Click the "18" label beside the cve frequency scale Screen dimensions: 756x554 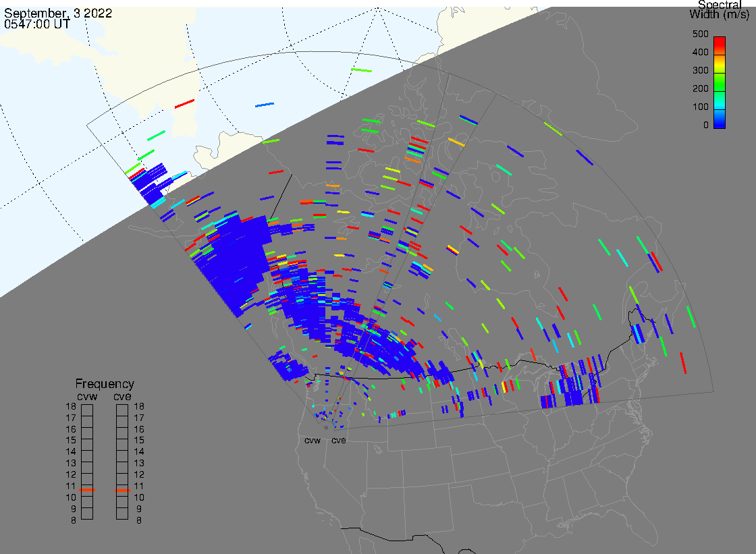point(139,406)
